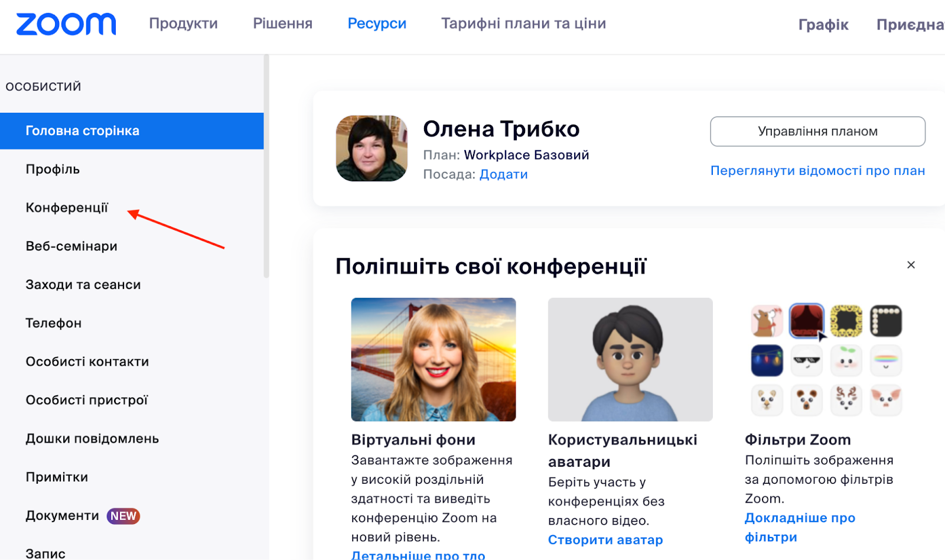
Task: Click the sidebar vertical scrollbar
Action: [x=266, y=166]
